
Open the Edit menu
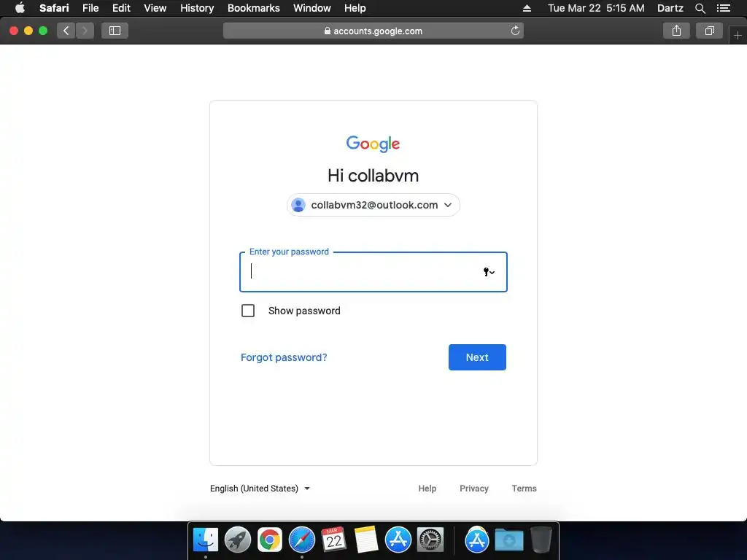(121, 8)
